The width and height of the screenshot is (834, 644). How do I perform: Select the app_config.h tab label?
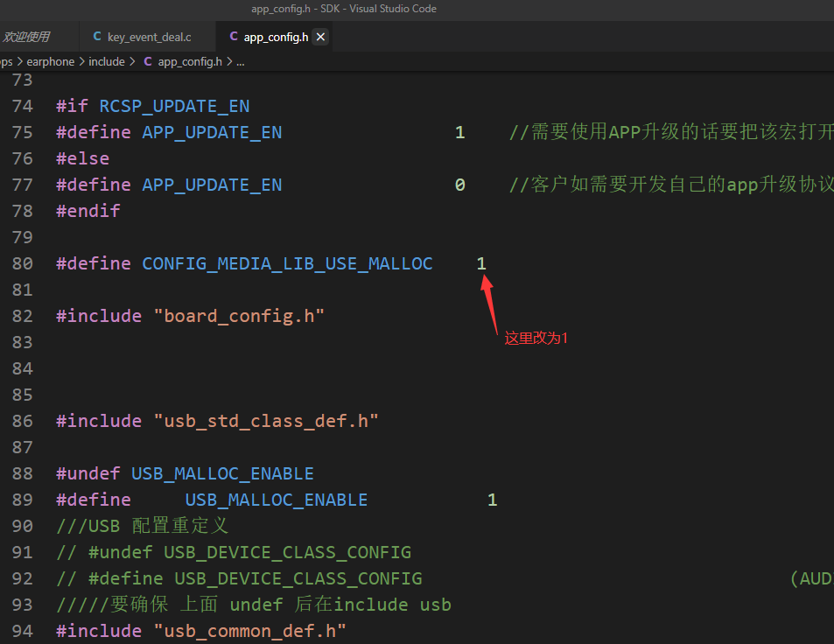[276, 37]
